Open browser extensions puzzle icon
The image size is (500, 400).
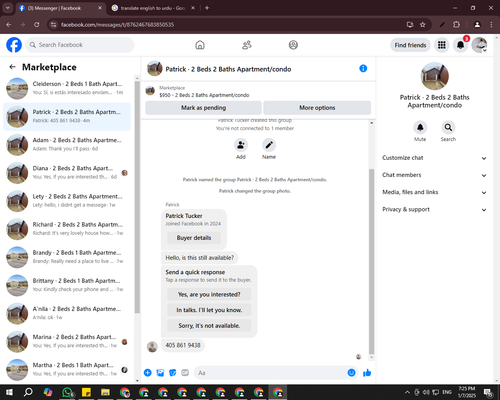click(456, 25)
